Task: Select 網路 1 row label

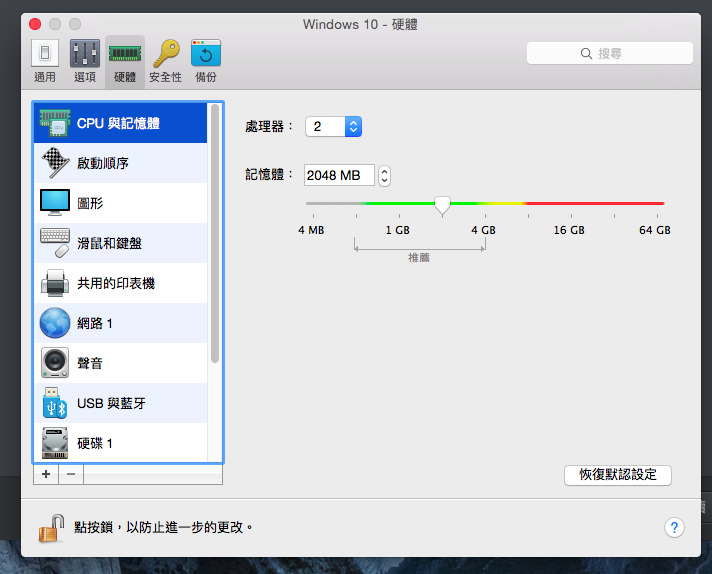Action: pos(95,323)
